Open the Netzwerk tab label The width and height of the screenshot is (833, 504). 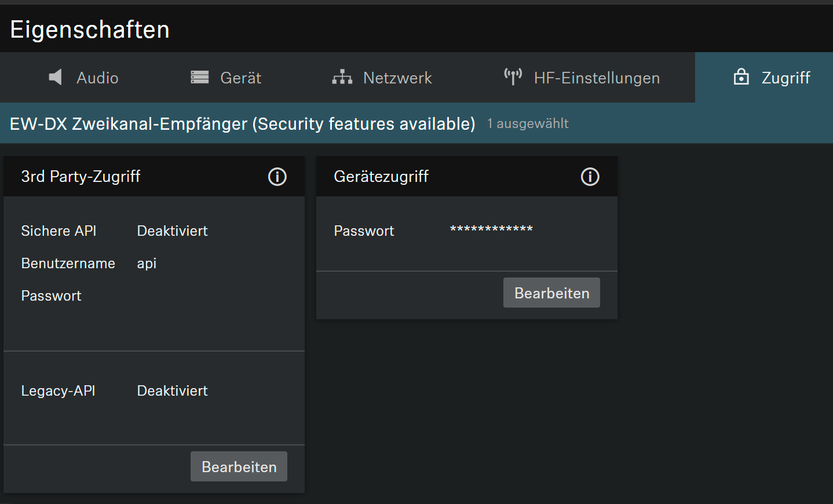[397, 78]
